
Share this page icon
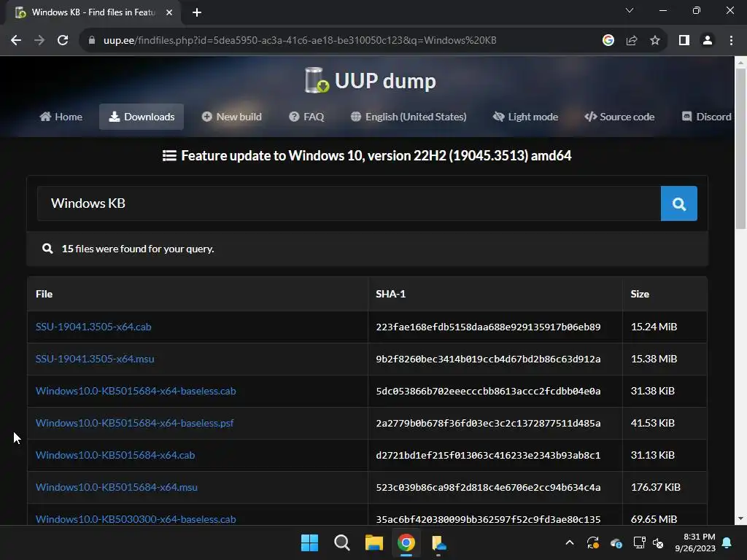click(632, 41)
